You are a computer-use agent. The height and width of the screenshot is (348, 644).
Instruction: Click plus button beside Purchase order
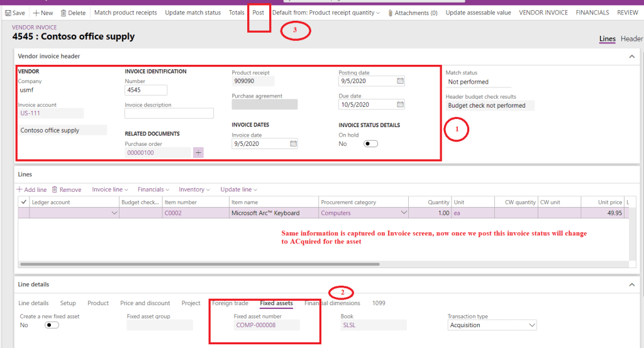pyautogui.click(x=198, y=152)
